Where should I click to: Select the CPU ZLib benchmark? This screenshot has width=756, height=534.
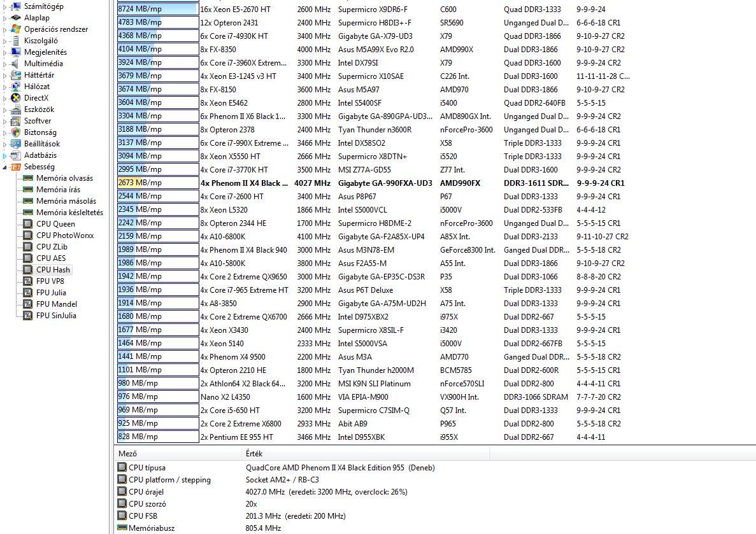(x=52, y=247)
